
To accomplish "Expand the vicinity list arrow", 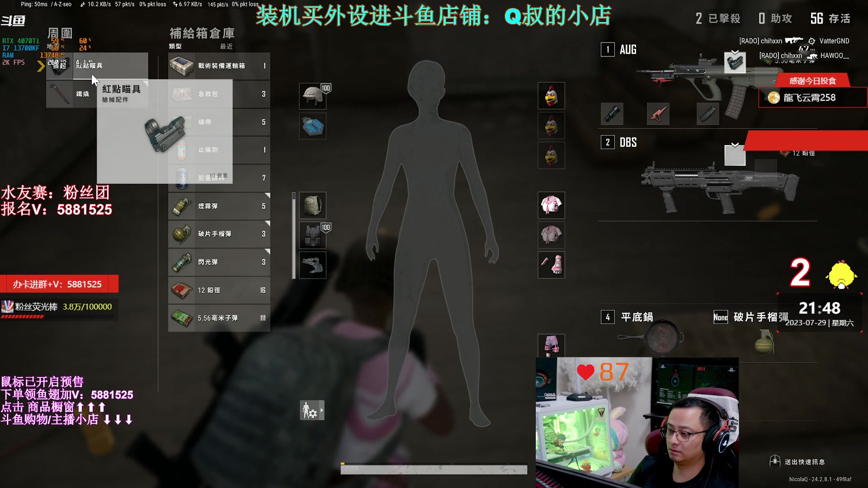I will 41,66.
